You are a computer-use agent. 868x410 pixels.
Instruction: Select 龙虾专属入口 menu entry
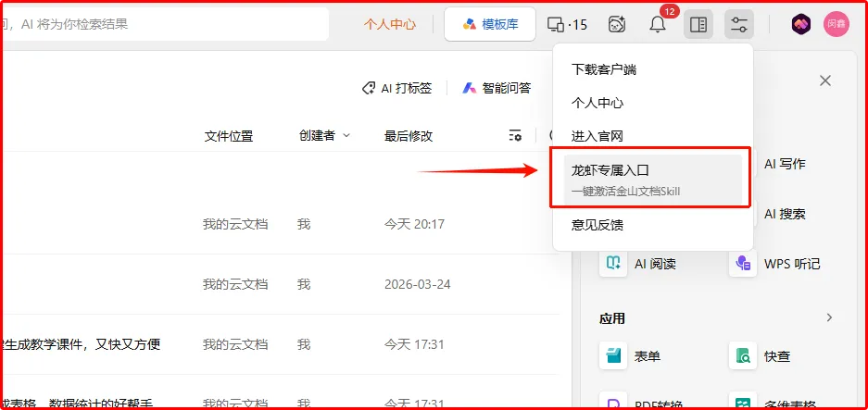[653, 180]
